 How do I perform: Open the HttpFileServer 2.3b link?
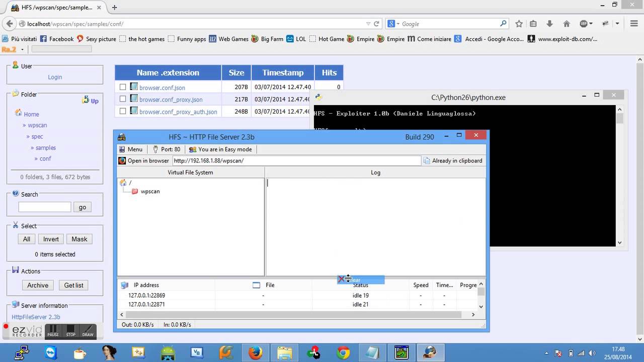(x=36, y=317)
